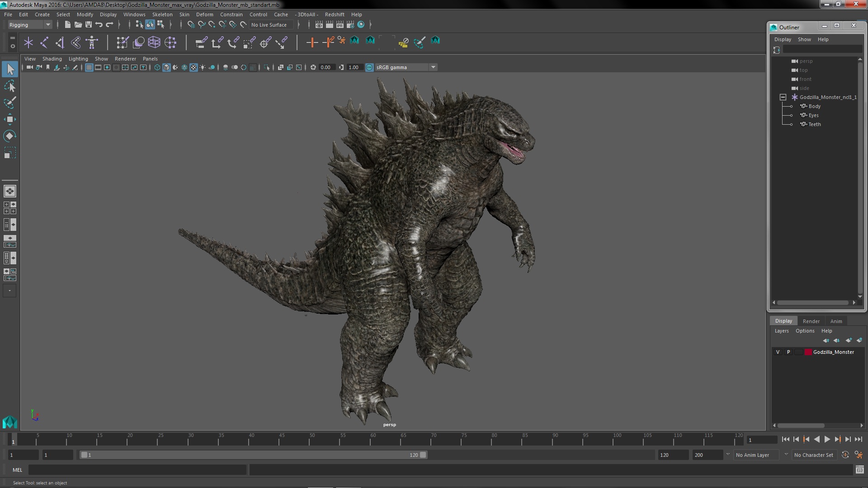Image resolution: width=868 pixels, height=488 pixels.
Task: Switch to the Anim layer tab
Action: tap(836, 321)
